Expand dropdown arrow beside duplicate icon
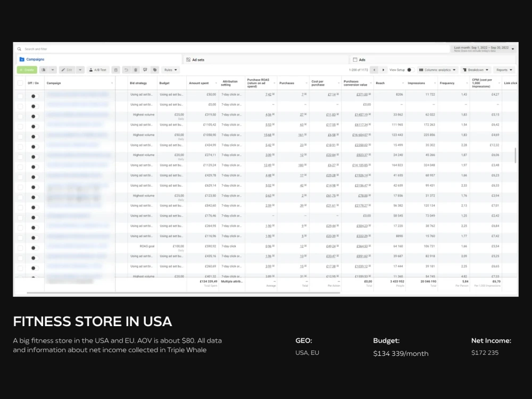The height and width of the screenshot is (399, 532). tap(53, 70)
